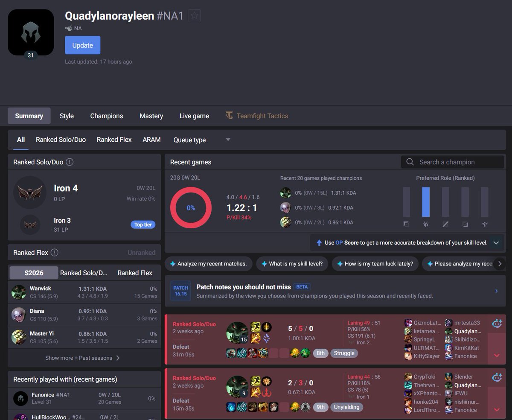Select the All queue filter
This screenshot has width=512, height=420.
click(x=21, y=140)
